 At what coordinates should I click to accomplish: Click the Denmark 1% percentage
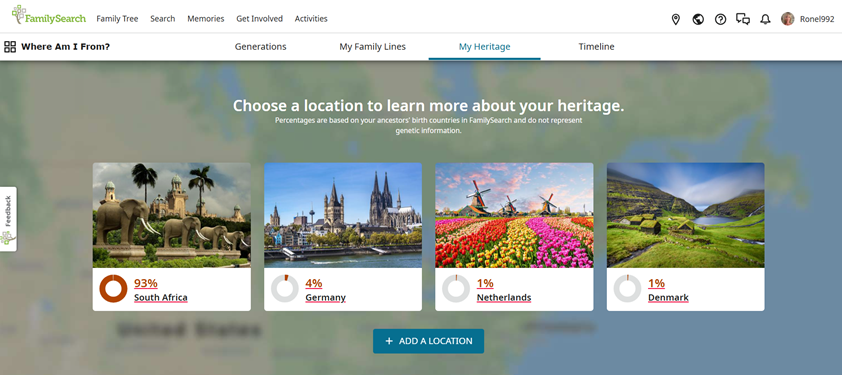(656, 283)
